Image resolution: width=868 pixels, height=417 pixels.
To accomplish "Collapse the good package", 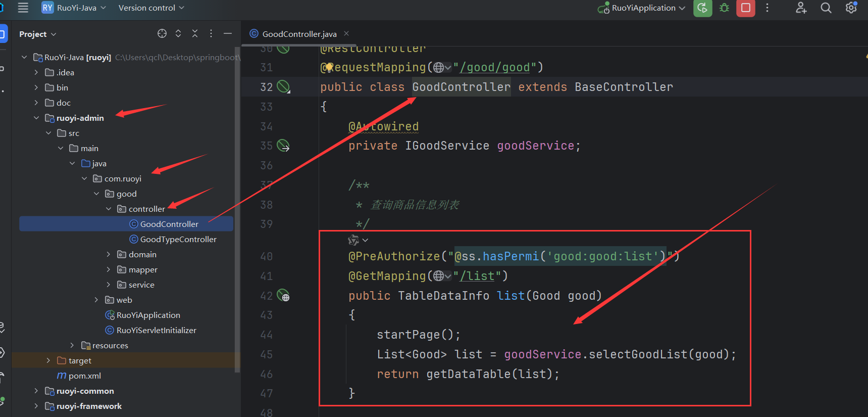I will 96,194.
